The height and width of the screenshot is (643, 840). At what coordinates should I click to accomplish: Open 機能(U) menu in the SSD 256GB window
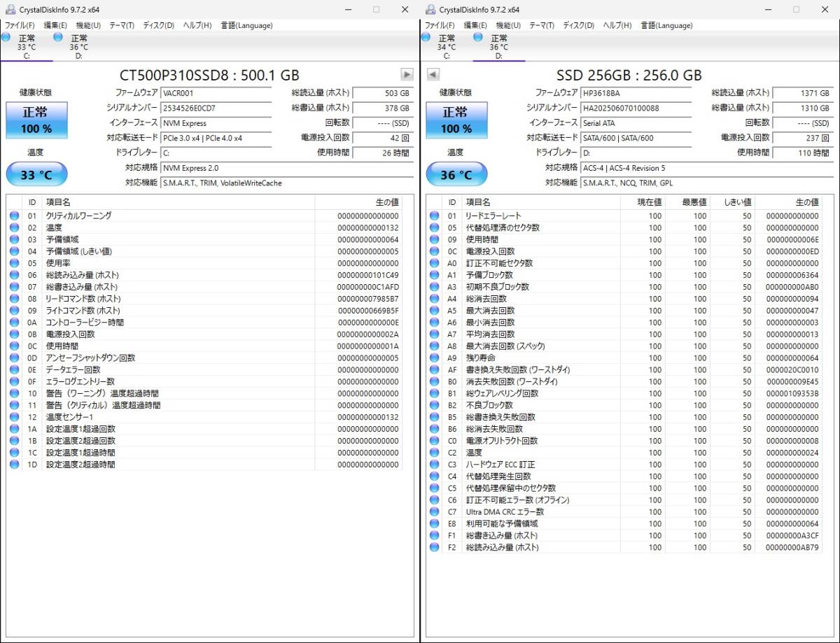(507, 25)
